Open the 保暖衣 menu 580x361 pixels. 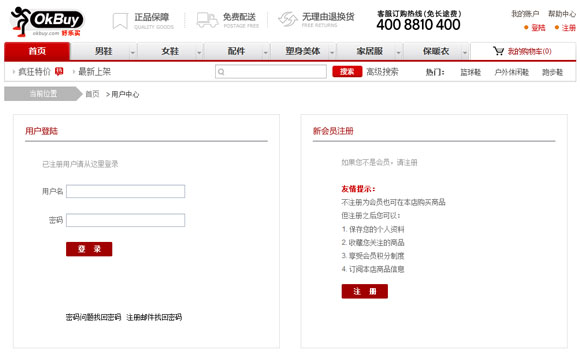click(x=436, y=51)
